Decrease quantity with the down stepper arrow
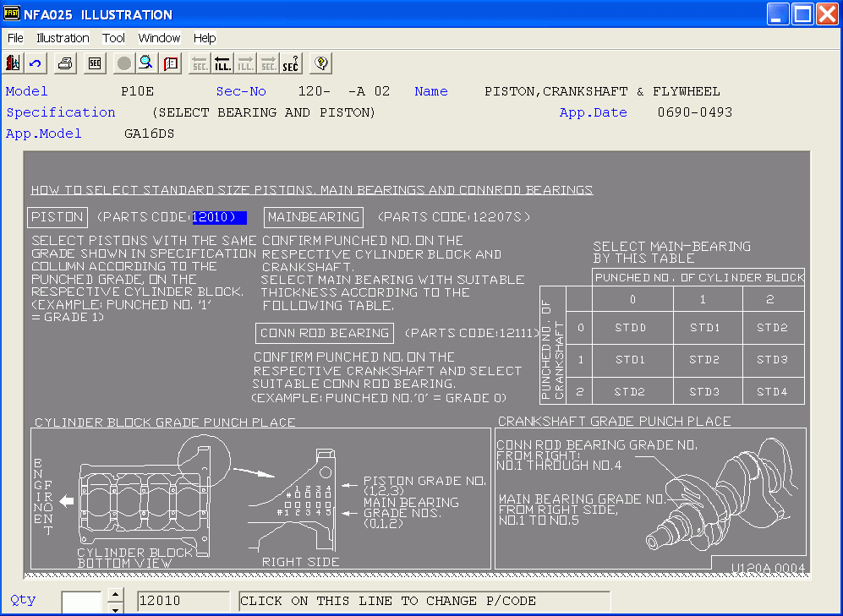 (116, 608)
